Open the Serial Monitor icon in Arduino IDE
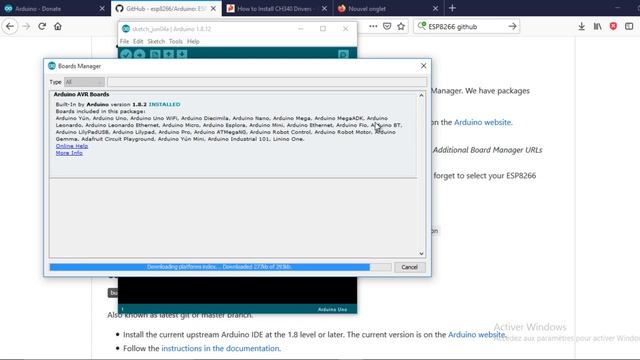Viewport: 640px width, 360px height. [343, 54]
